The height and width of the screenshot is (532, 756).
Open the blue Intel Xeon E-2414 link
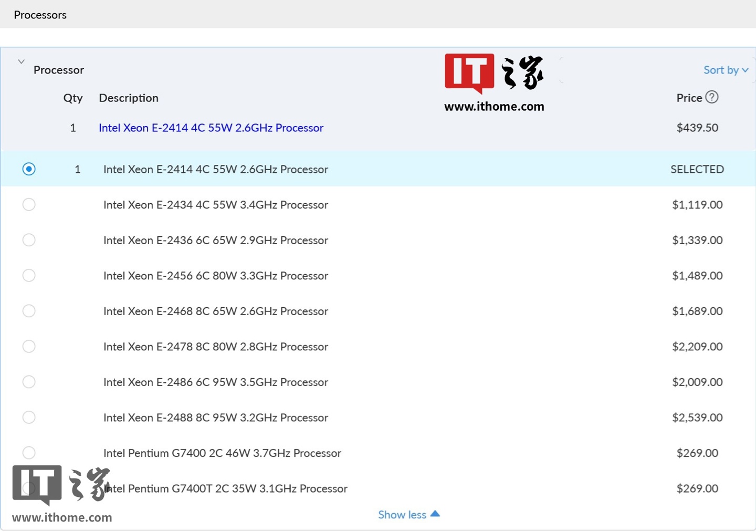point(211,128)
